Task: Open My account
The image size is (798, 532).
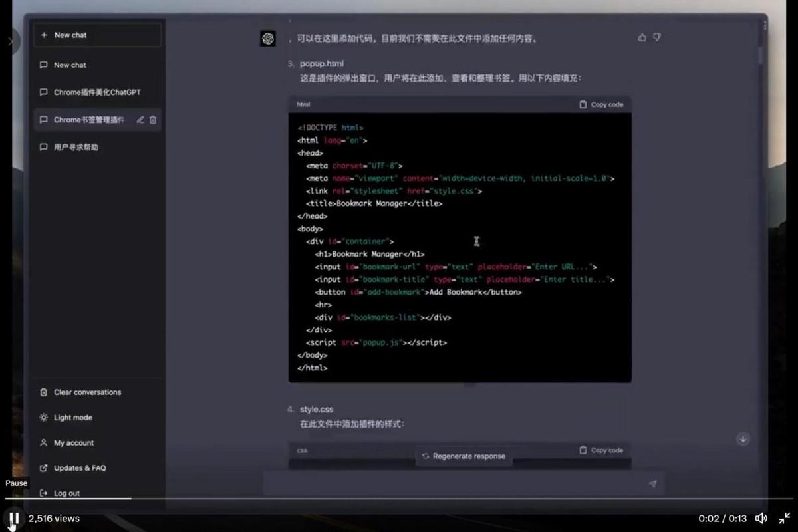Action: pos(97,443)
